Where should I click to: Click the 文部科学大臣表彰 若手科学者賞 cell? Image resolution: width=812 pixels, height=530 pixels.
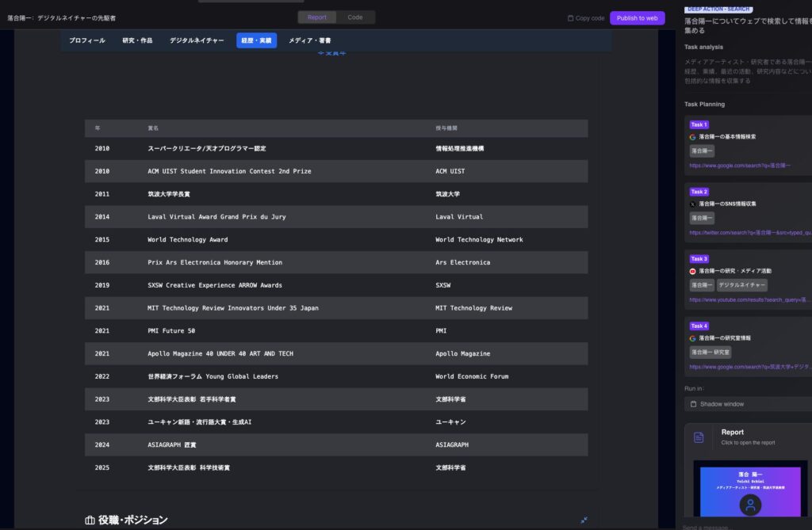192,399
